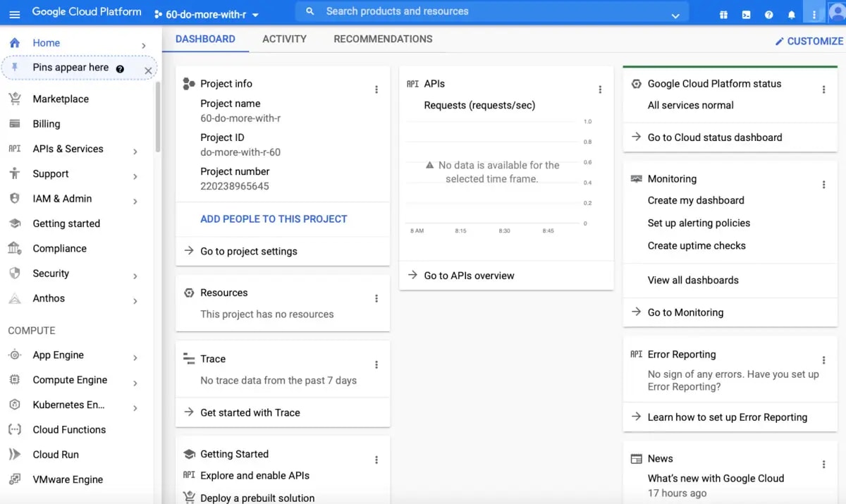This screenshot has height=504, width=846.
Task: Click in the Search products and resources field
Action: [493, 12]
